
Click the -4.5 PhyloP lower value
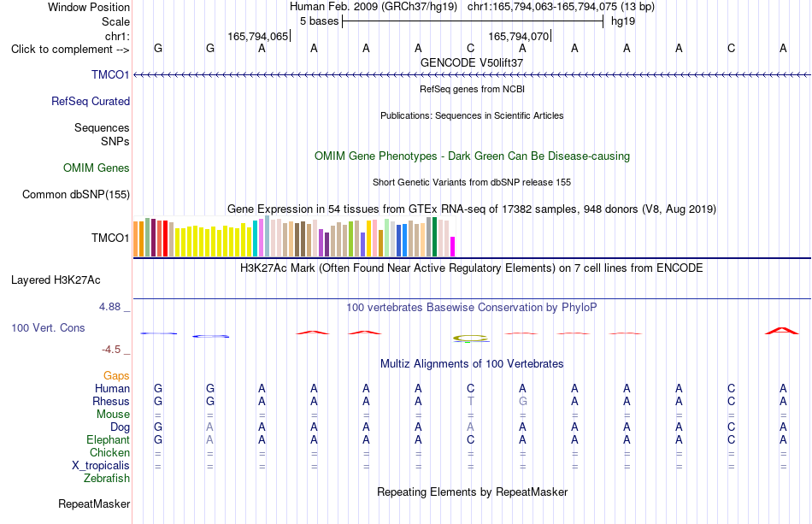pos(111,350)
